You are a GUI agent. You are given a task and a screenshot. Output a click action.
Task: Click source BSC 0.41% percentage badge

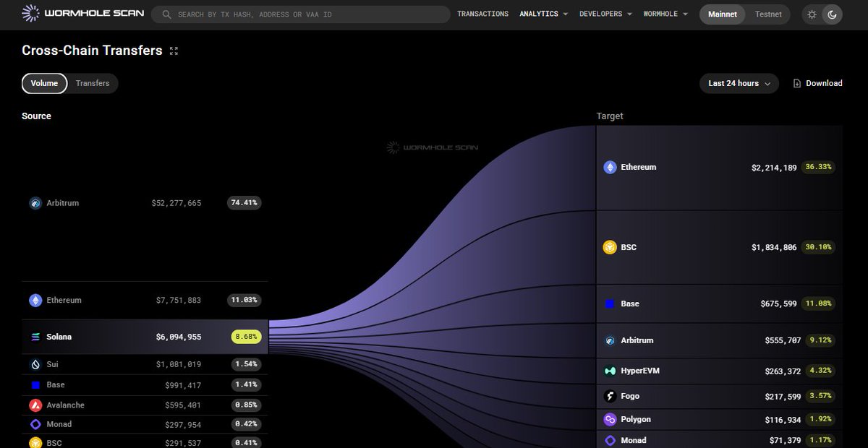[x=246, y=442]
